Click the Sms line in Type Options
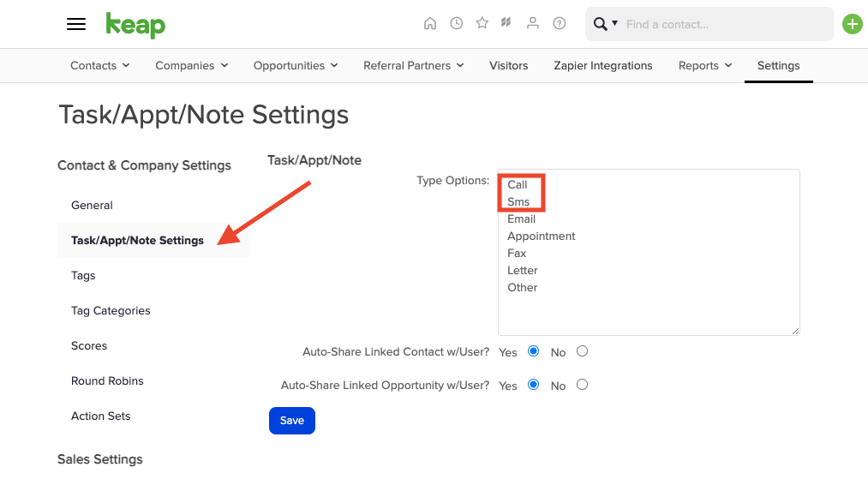The width and height of the screenshot is (868, 479). coord(518,201)
